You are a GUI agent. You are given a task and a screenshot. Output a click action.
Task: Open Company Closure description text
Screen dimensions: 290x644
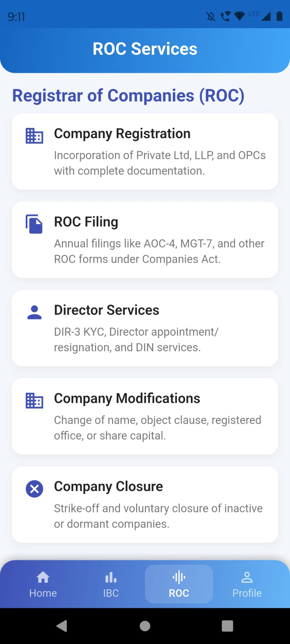[158, 516]
